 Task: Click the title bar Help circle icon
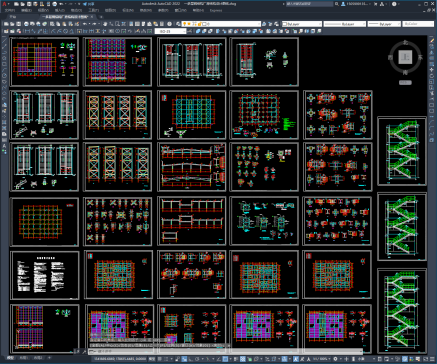click(x=394, y=4)
